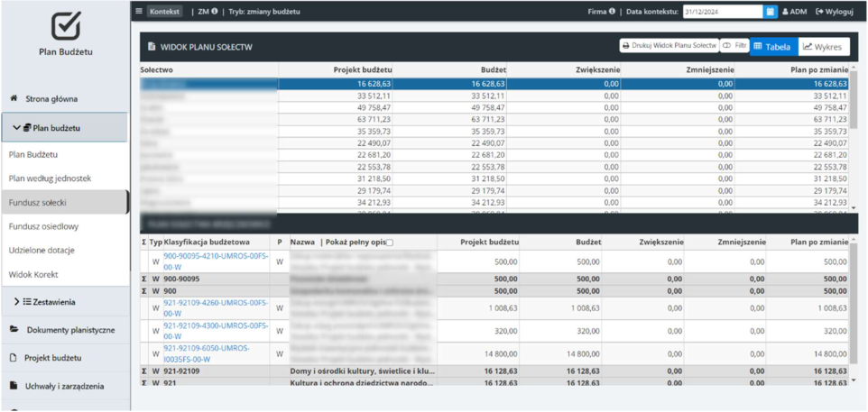This screenshot has width=868, height=412.
Task: Click the Wyloguj logout icon
Action: tap(819, 12)
